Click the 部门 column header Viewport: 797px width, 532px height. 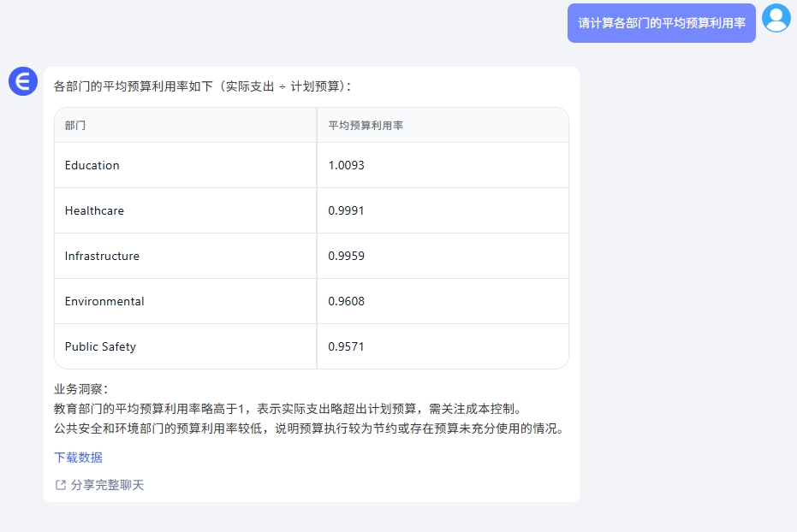point(186,125)
